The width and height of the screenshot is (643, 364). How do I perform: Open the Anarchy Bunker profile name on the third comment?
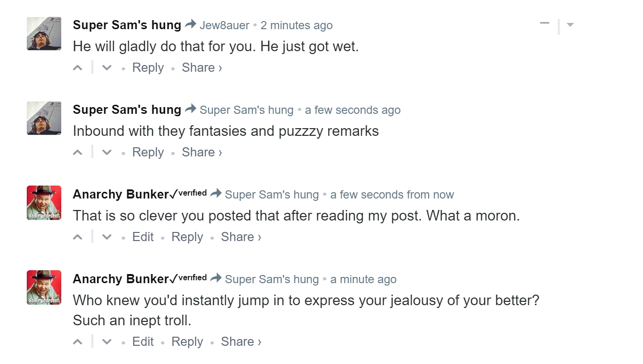point(121,195)
